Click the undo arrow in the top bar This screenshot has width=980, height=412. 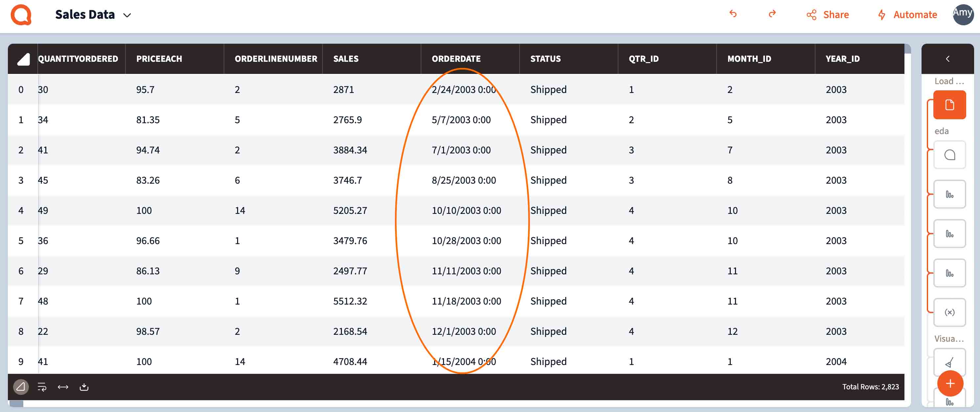(x=732, y=14)
